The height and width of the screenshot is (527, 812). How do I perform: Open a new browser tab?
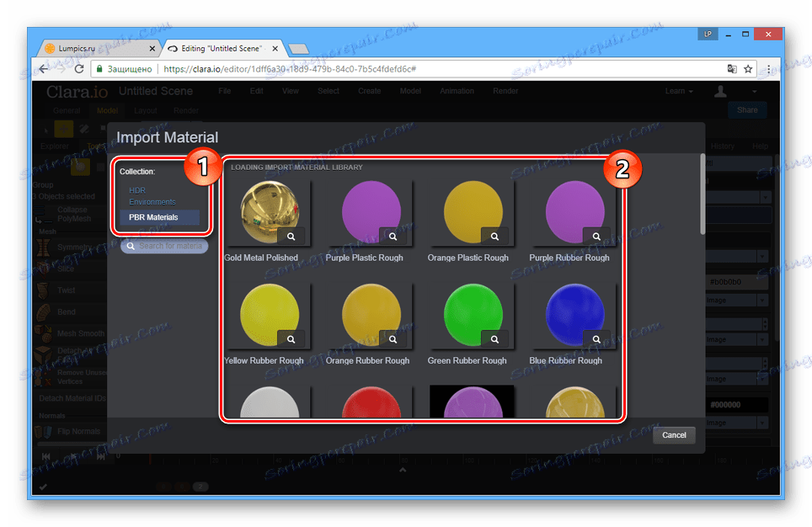point(298,49)
